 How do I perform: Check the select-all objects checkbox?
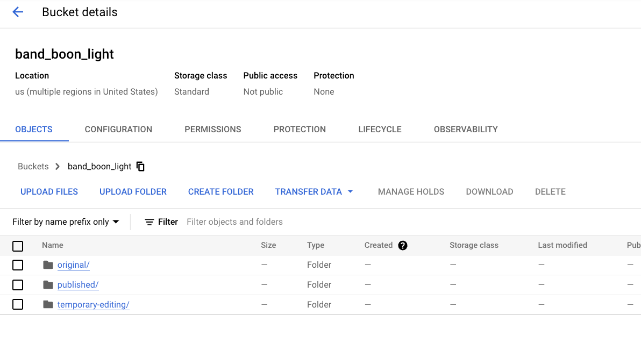tap(18, 246)
